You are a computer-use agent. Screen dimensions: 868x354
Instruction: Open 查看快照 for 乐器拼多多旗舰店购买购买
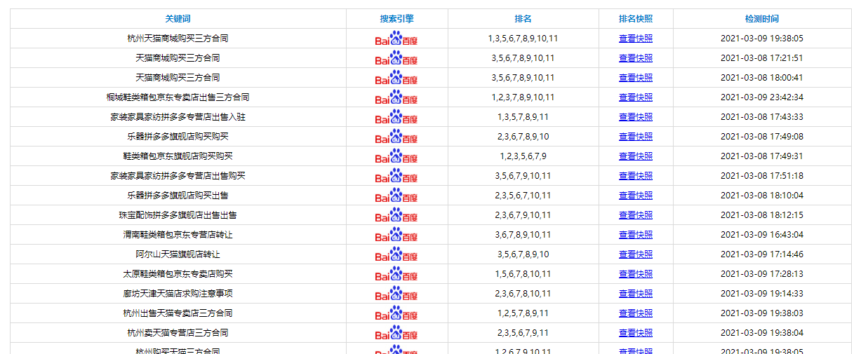(636, 137)
